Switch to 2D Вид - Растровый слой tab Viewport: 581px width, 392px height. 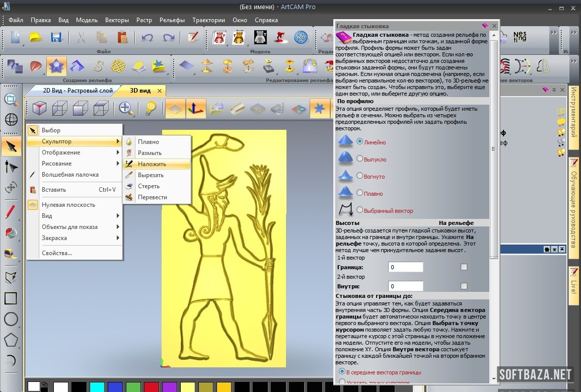click(77, 91)
